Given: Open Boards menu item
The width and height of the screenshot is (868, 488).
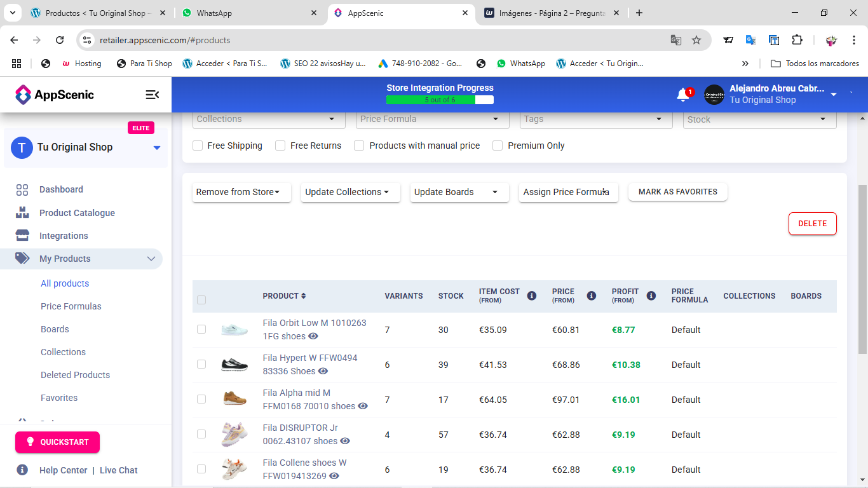Looking at the screenshot, I should [55, 329].
